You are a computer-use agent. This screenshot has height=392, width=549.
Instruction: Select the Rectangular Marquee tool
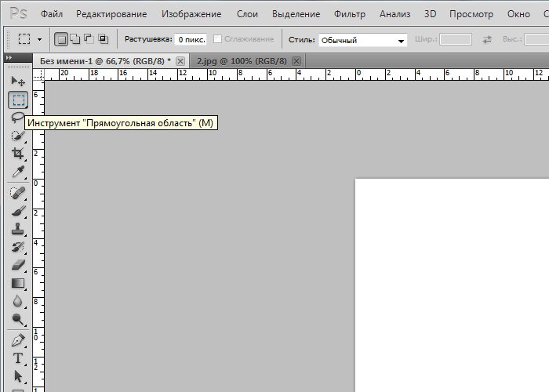[17, 100]
